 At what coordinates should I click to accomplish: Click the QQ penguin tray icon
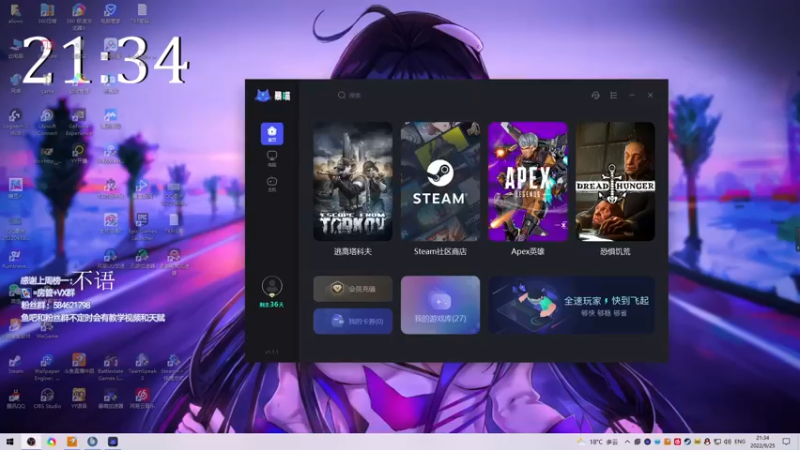707,442
